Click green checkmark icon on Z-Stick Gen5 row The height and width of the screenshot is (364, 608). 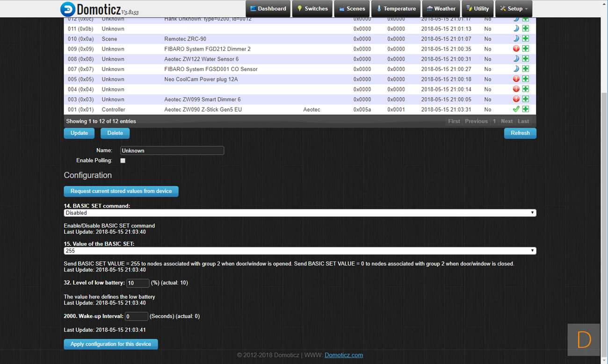click(x=516, y=109)
